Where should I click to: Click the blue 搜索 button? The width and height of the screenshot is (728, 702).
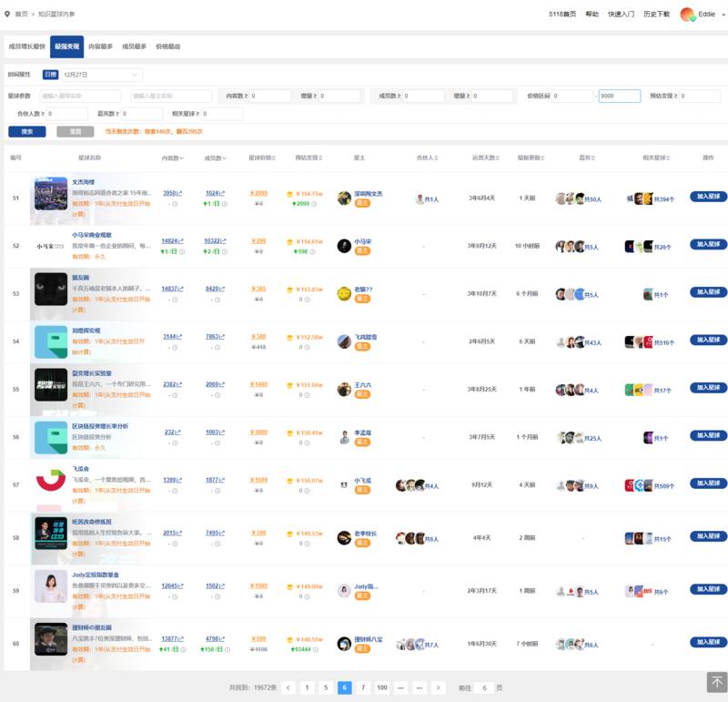coord(26,131)
